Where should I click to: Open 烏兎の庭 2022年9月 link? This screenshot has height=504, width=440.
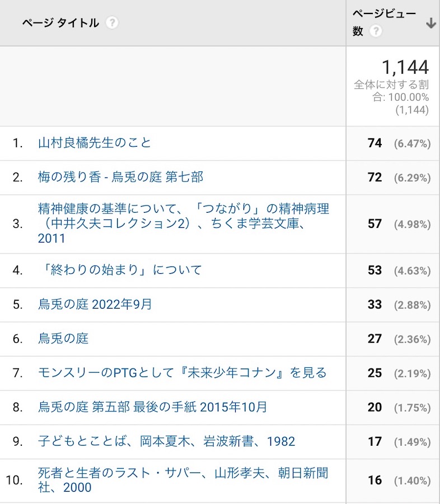click(95, 305)
